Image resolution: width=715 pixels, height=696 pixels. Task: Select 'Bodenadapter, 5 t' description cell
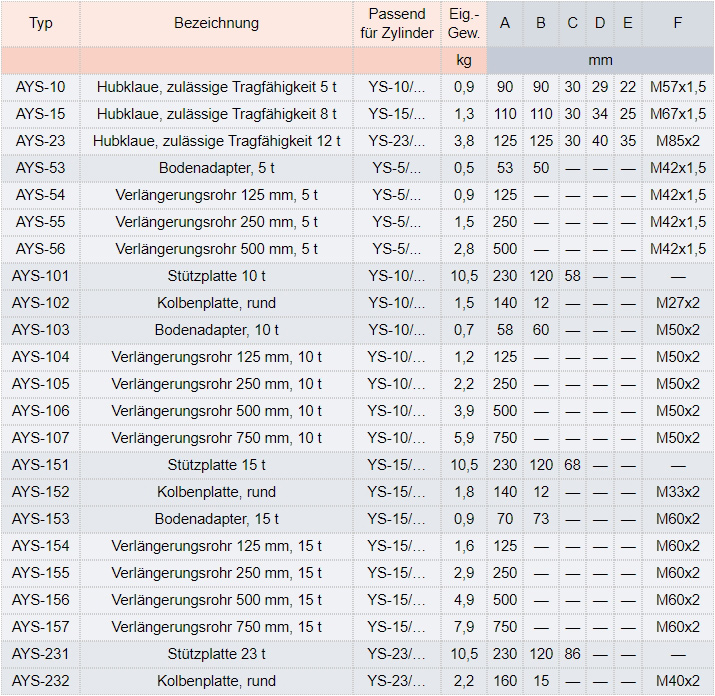[216, 168]
